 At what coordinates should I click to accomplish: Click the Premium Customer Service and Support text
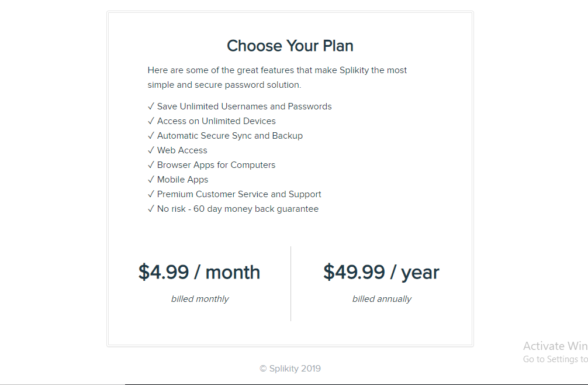[239, 194]
